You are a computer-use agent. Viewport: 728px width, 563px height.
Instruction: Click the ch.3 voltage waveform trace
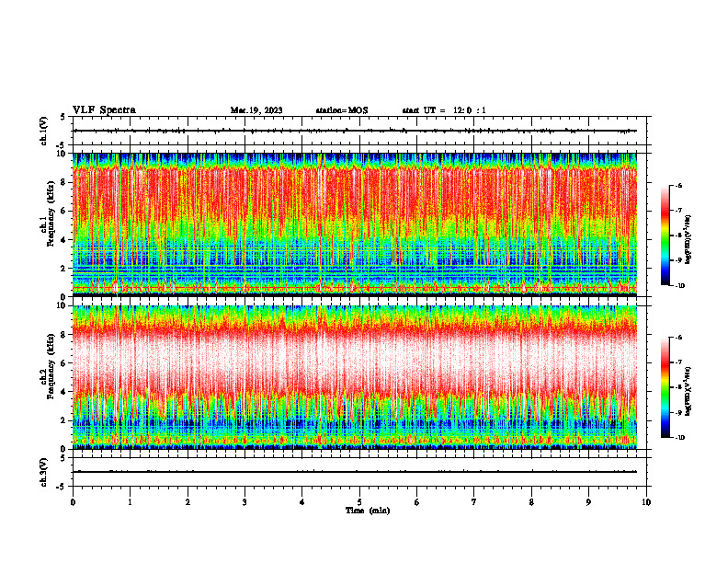[x=355, y=472]
